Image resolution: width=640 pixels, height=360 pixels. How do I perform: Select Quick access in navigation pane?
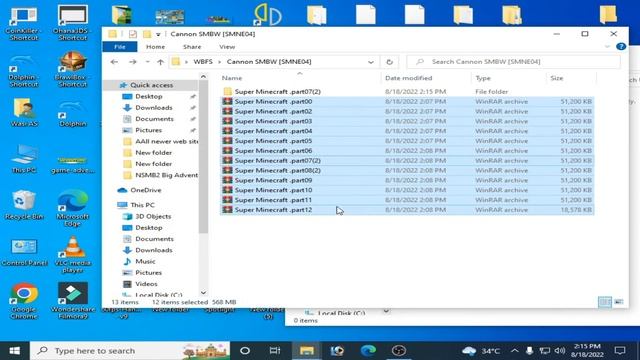pyautogui.click(x=151, y=85)
